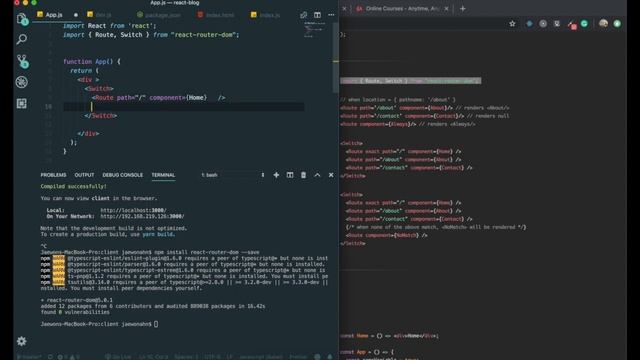Screen dimensions: 640x360
Task: Click the highlighted import Route, Switch line in browser
Action: [x=410, y=81]
